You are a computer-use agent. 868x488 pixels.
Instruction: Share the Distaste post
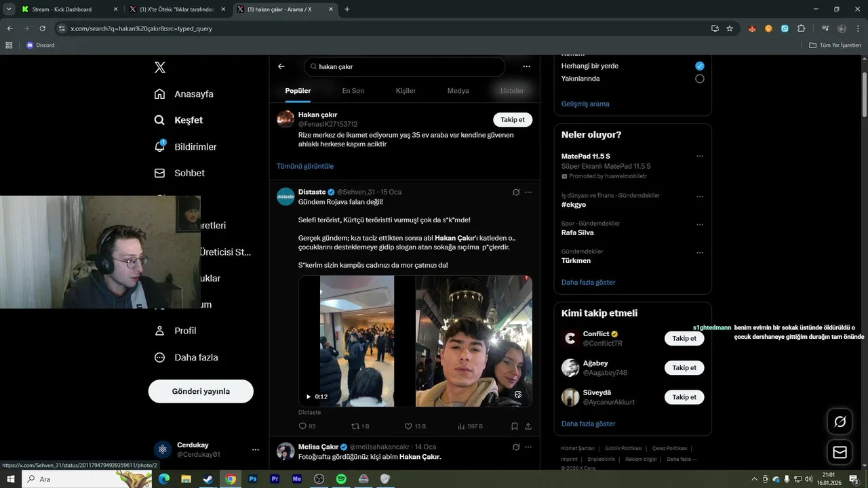click(528, 426)
